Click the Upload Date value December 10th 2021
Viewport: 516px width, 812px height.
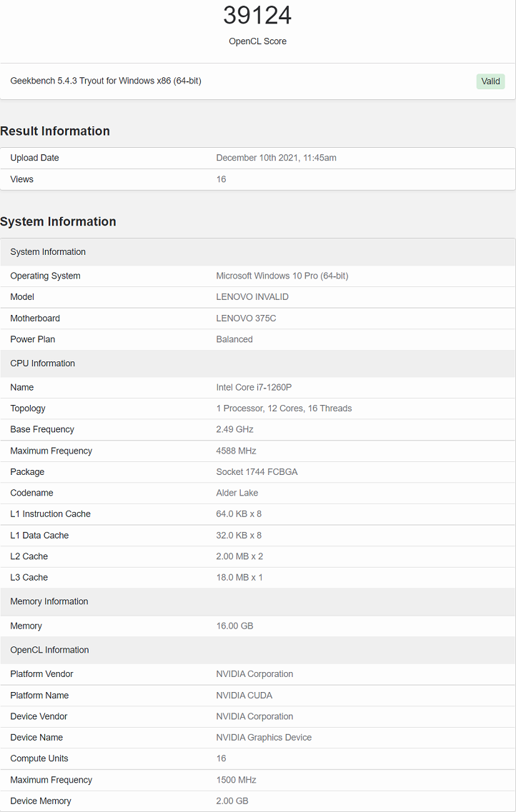point(276,158)
